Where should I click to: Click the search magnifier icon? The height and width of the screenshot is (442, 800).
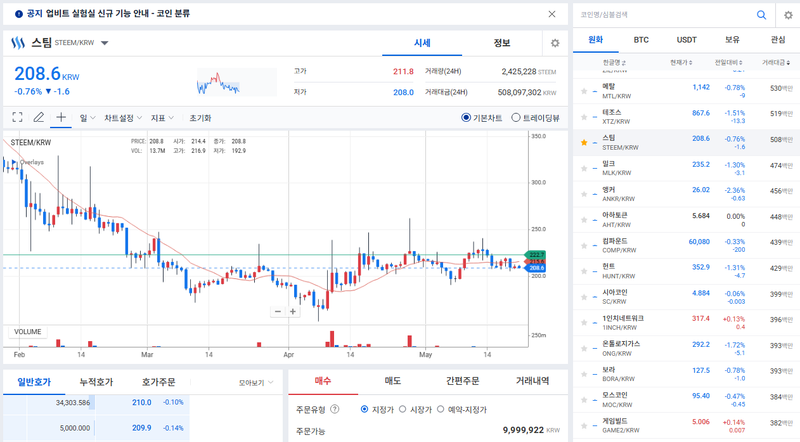(x=761, y=15)
